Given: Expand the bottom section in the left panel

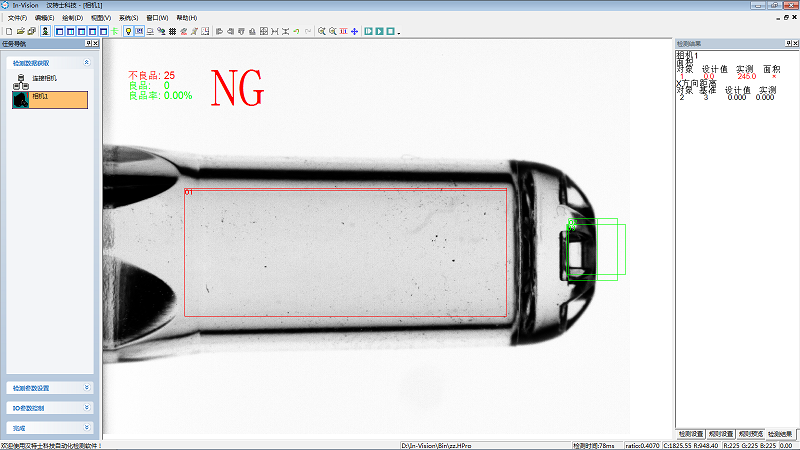Looking at the screenshot, I should point(86,428).
